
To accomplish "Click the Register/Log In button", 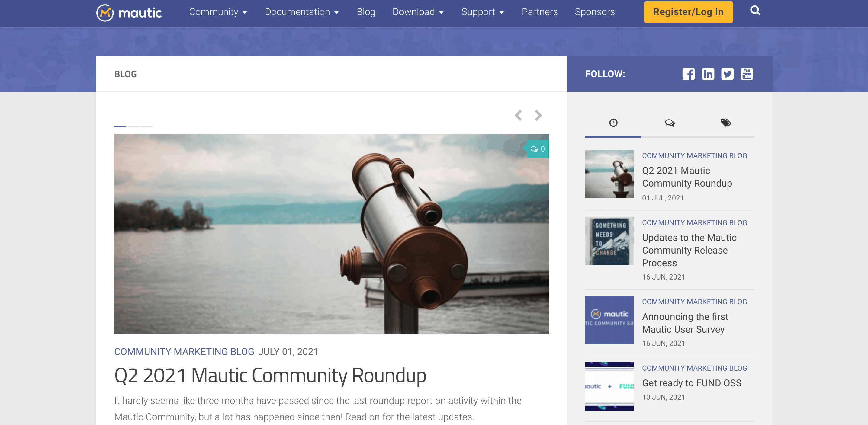I will [x=688, y=12].
